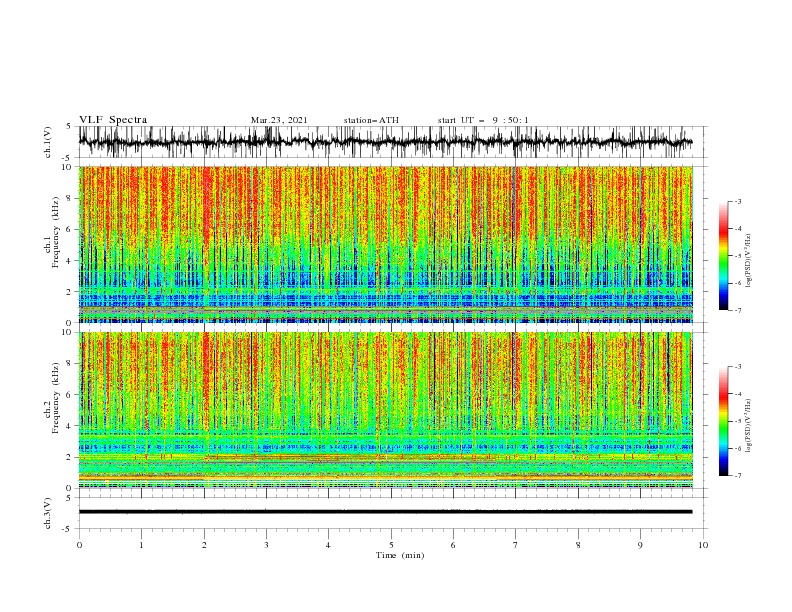Click time axis tick label "6"
Screen dimensions: 792x612
click(453, 545)
